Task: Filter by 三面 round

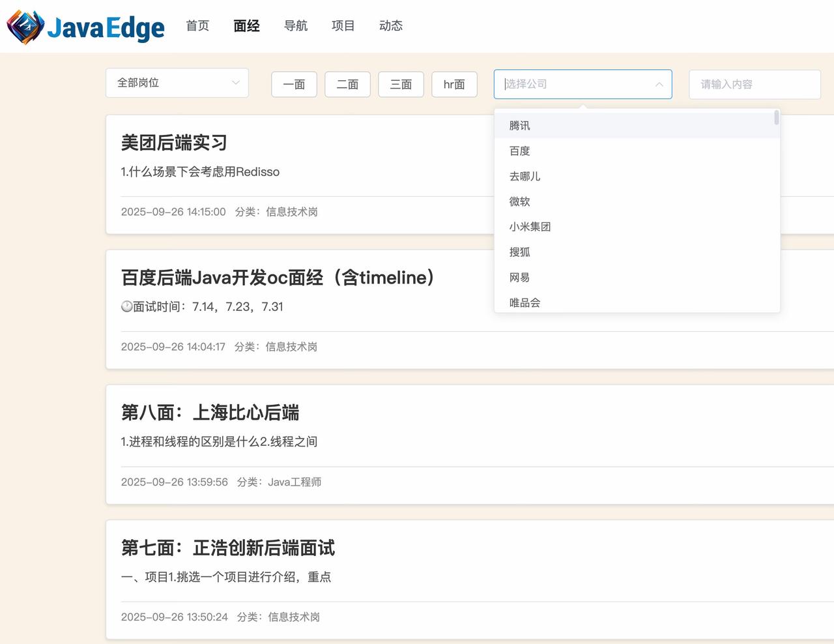Action: pos(401,84)
